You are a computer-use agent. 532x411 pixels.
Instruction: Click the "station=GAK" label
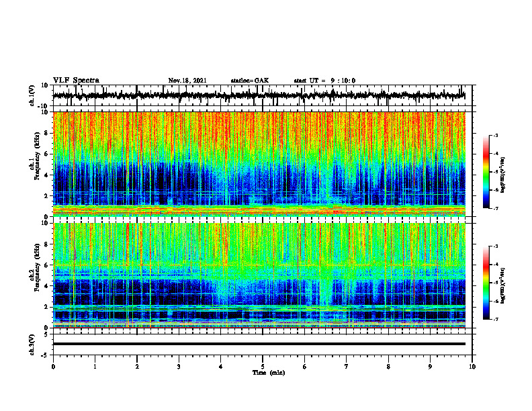(250, 81)
